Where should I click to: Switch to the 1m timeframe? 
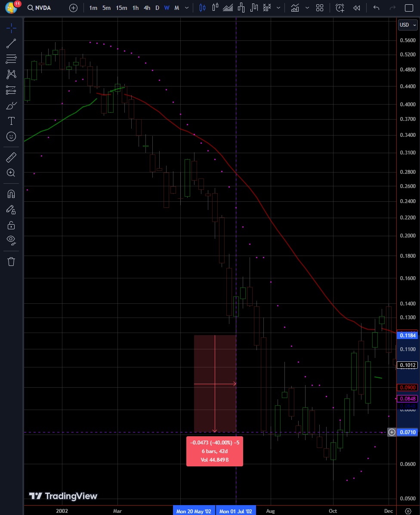(x=93, y=8)
